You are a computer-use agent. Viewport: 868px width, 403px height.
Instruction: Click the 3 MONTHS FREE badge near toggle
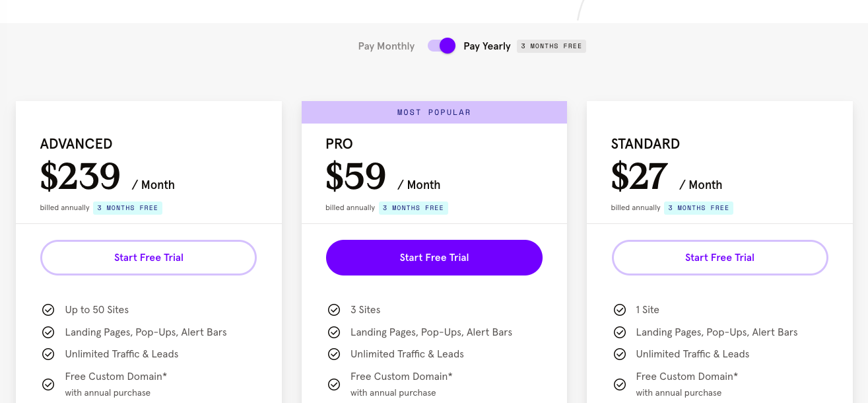552,46
